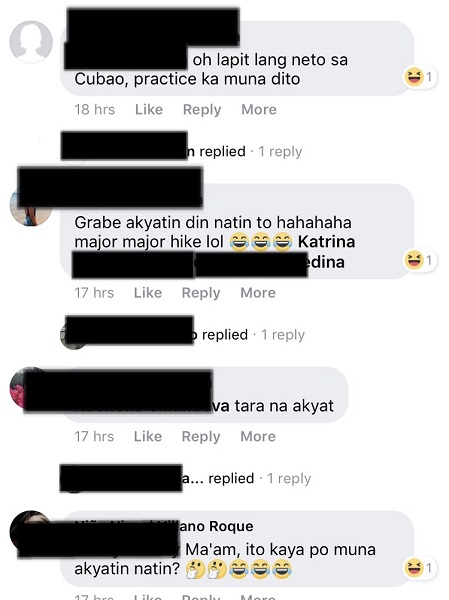Open More options under tara na akyat

pos(258,436)
